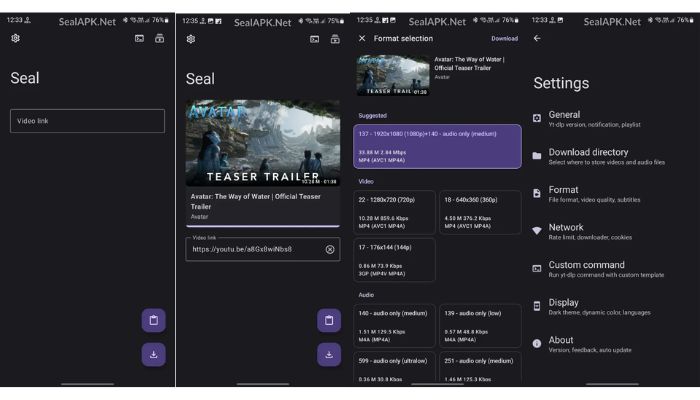Image resolution: width=700 pixels, height=400 pixels.
Task: Click the About info icon
Action: [x=537, y=343]
